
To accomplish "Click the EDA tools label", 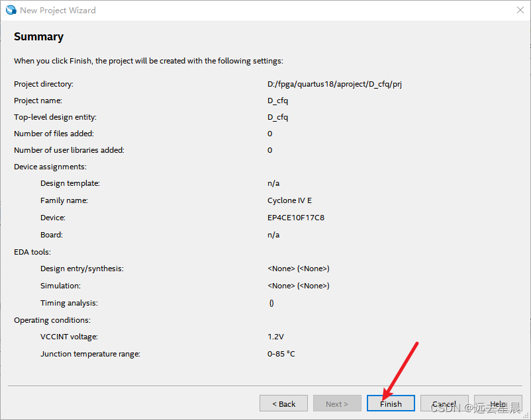I will click(x=32, y=252).
